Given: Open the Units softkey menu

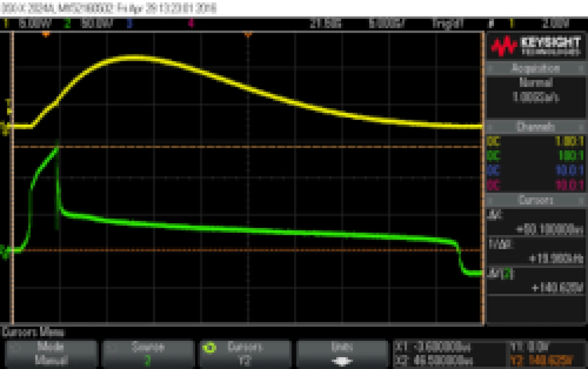Looking at the screenshot, I should (x=341, y=354).
